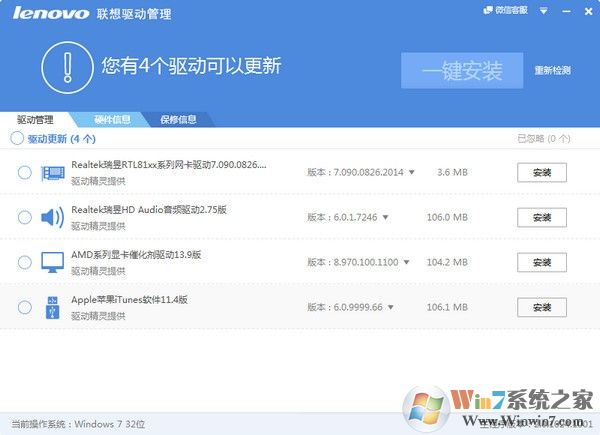This screenshot has height=435, width=600.
Task: Click the Realtek network card driver icon
Action: pos(53,173)
